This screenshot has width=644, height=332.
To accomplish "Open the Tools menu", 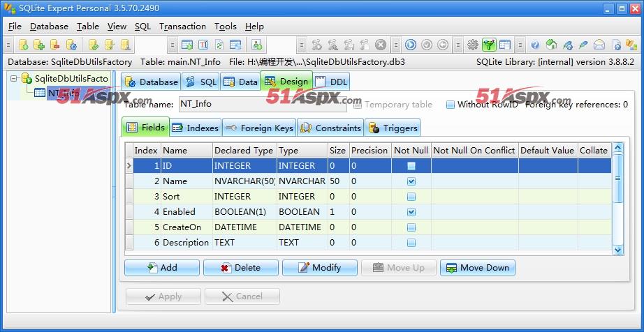I will coord(226,27).
